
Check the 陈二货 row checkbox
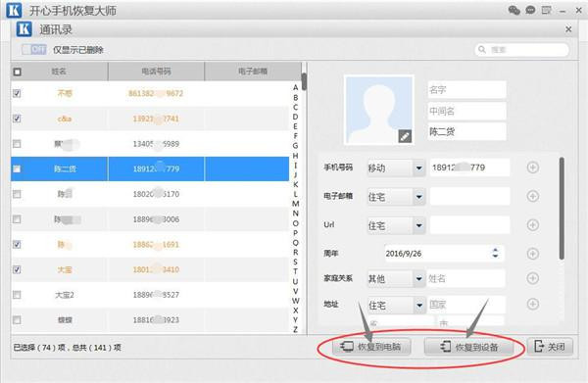(x=17, y=169)
